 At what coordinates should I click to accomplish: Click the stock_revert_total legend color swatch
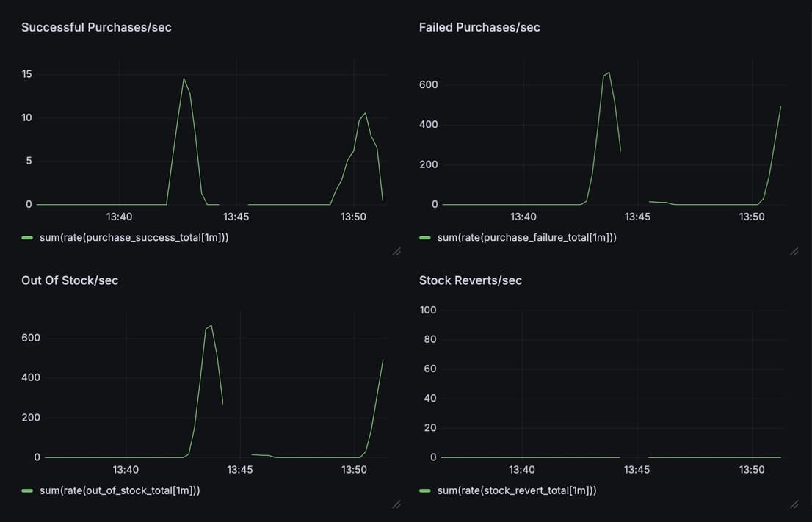pos(424,490)
